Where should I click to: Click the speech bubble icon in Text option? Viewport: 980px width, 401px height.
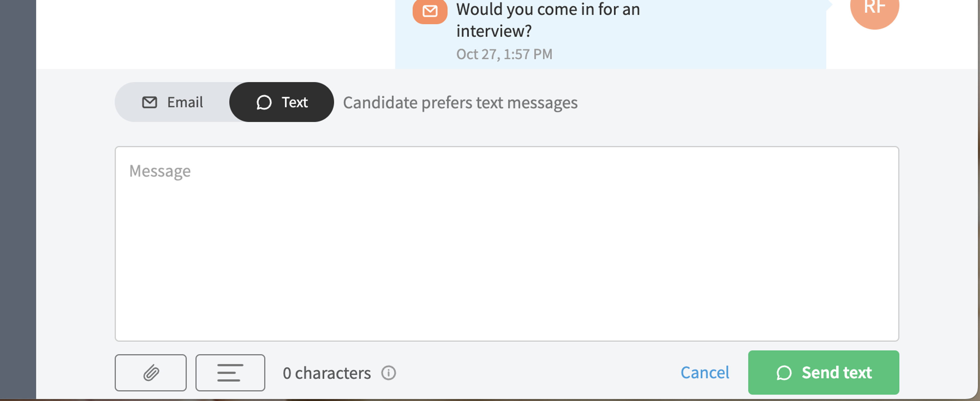[x=264, y=102]
